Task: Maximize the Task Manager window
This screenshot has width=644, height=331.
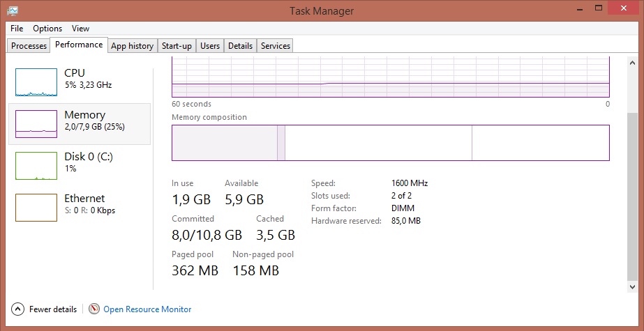Action: [599, 8]
